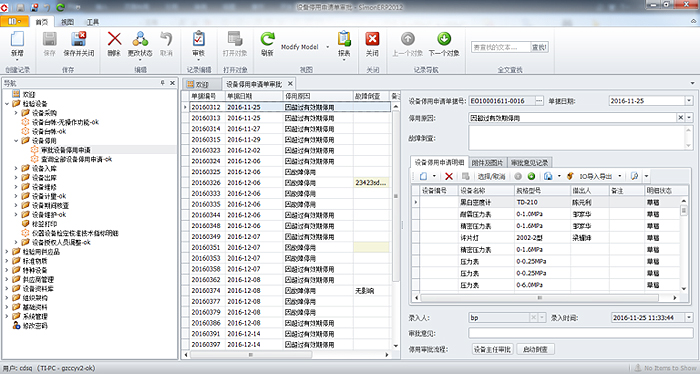Click the document list vertical scrollbar
The width and height of the screenshot is (700, 374).
395,196
